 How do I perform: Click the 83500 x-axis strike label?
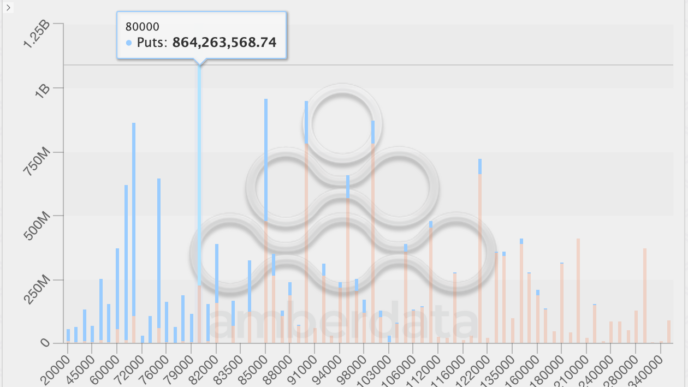click(x=229, y=369)
